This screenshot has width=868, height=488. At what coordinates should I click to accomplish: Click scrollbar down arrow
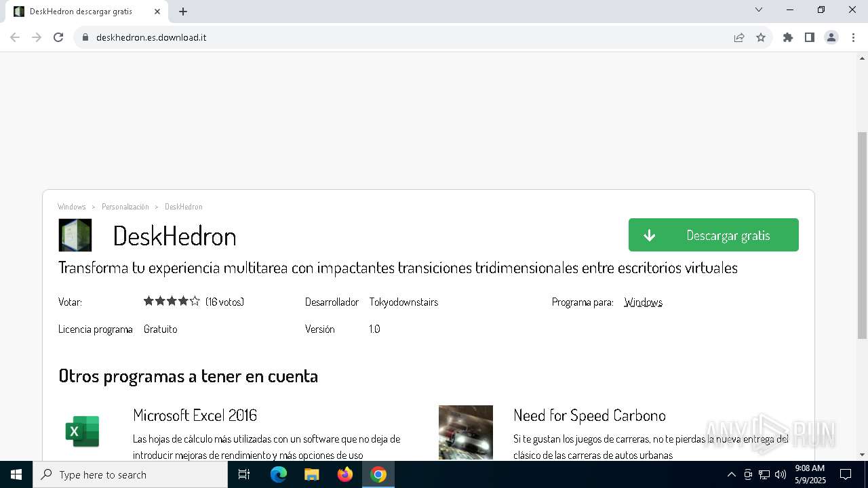tap(862, 454)
